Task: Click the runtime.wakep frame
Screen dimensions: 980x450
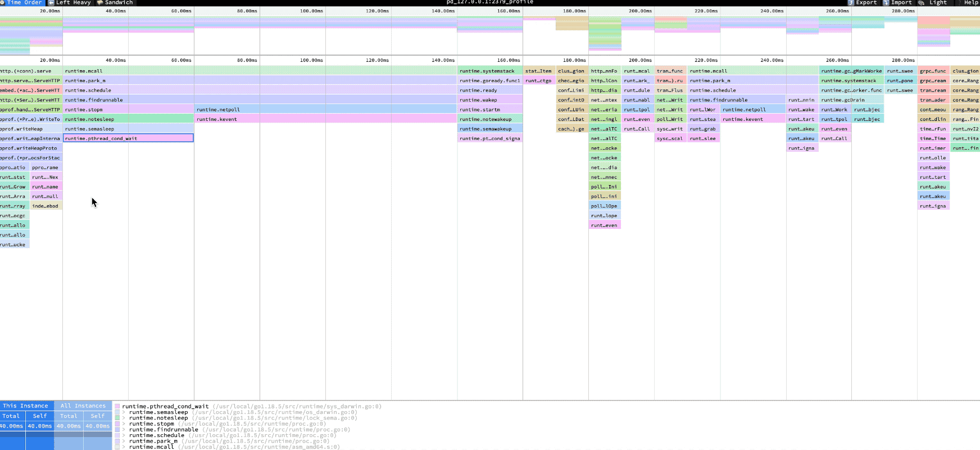Action: coord(490,100)
